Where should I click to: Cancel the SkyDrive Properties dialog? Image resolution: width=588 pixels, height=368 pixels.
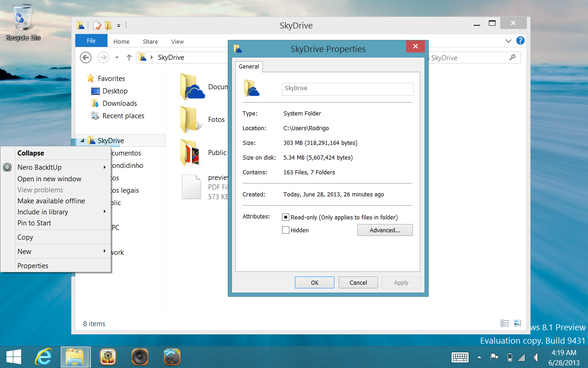(x=358, y=282)
